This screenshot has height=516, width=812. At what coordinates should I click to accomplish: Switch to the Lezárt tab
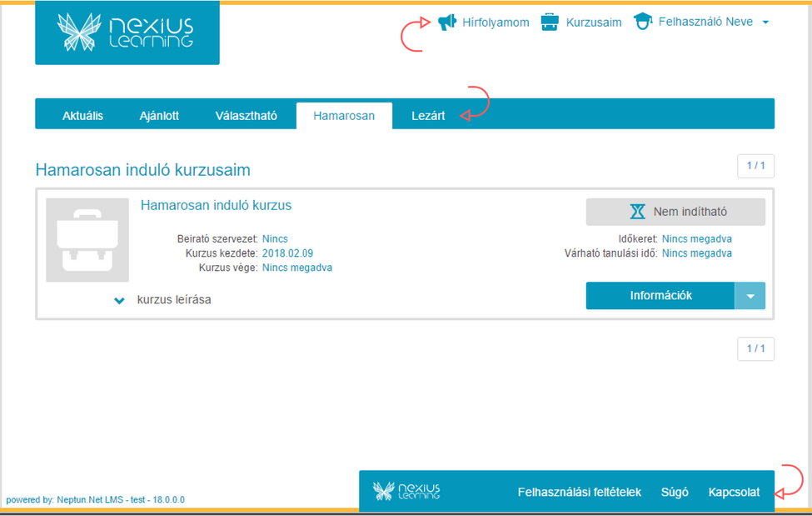pos(427,115)
